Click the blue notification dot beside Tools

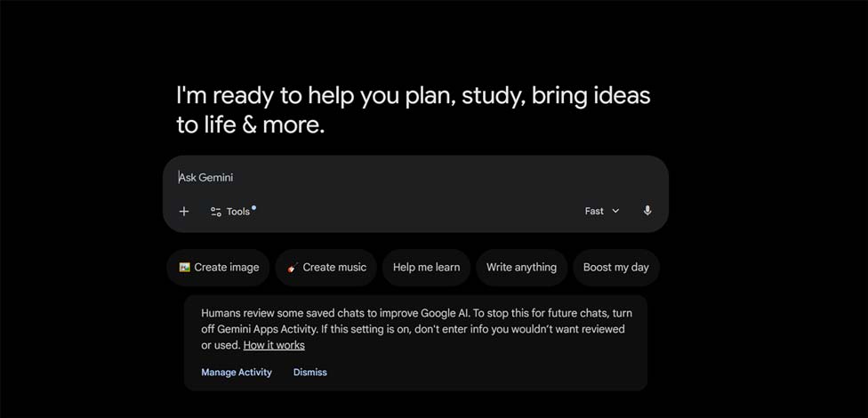point(253,207)
